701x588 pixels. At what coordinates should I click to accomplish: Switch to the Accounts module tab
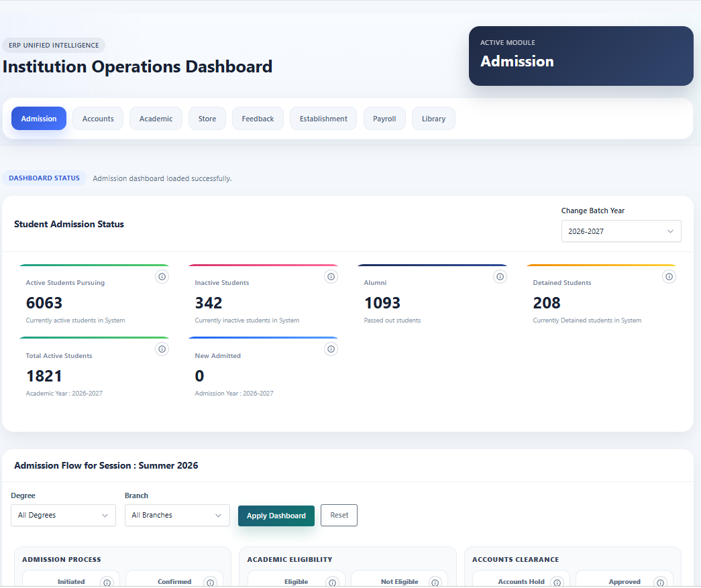[98, 119]
